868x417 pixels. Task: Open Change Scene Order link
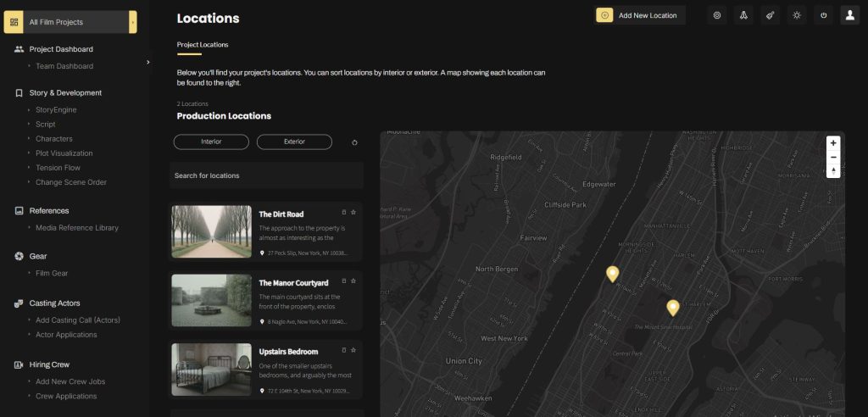71,181
